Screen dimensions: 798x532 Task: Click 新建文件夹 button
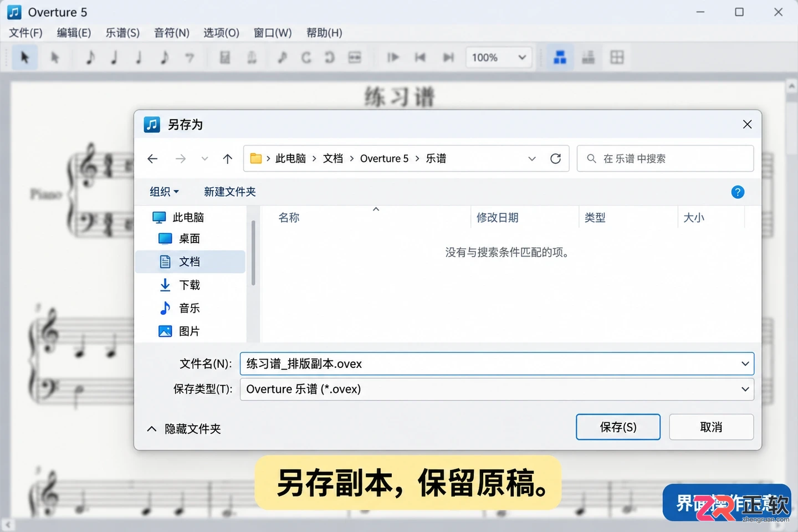pyautogui.click(x=229, y=192)
